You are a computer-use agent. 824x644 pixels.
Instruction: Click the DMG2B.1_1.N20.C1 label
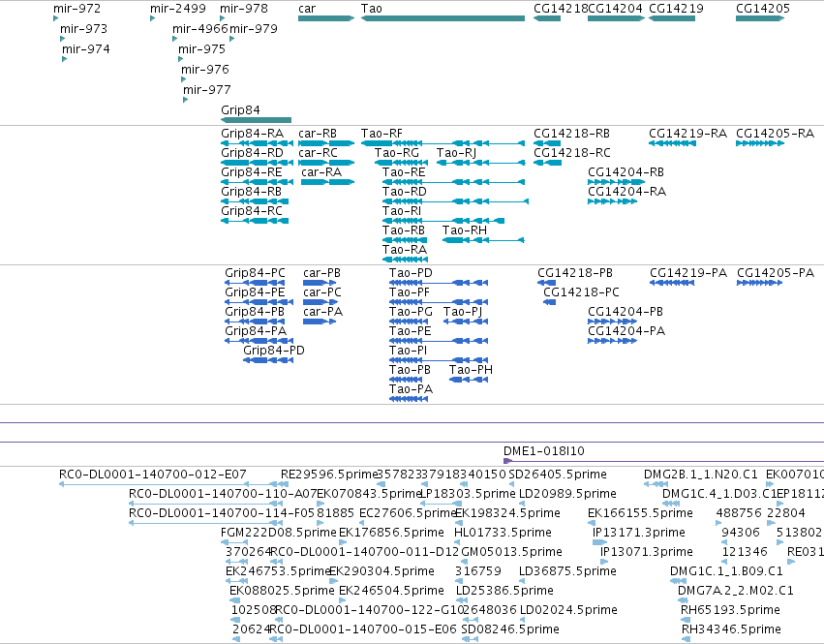(x=700, y=475)
